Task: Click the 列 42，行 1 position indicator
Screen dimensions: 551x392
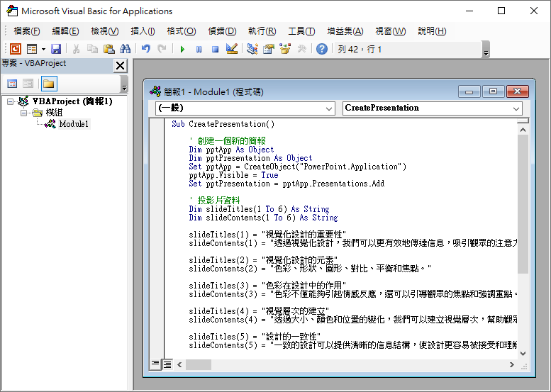Action: pos(360,49)
